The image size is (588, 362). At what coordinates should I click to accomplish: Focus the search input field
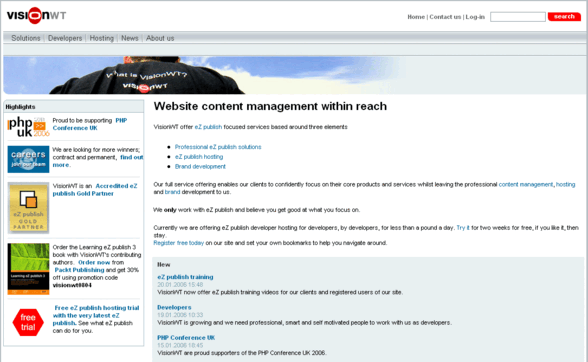pyautogui.click(x=518, y=17)
